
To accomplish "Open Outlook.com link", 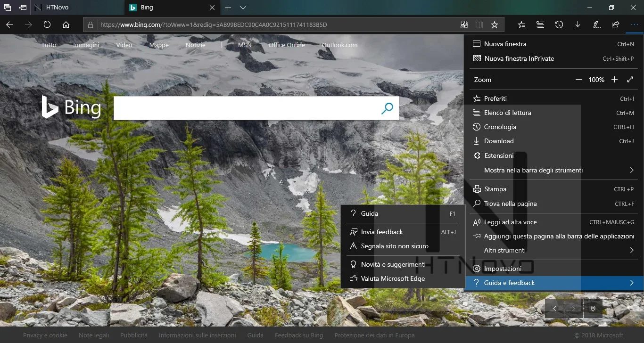I will point(339,45).
